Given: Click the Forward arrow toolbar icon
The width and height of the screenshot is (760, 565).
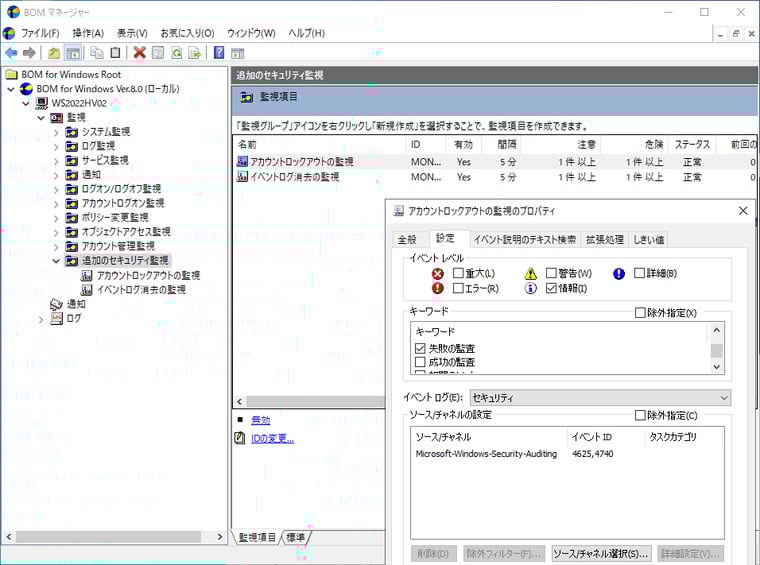Looking at the screenshot, I should 30,53.
